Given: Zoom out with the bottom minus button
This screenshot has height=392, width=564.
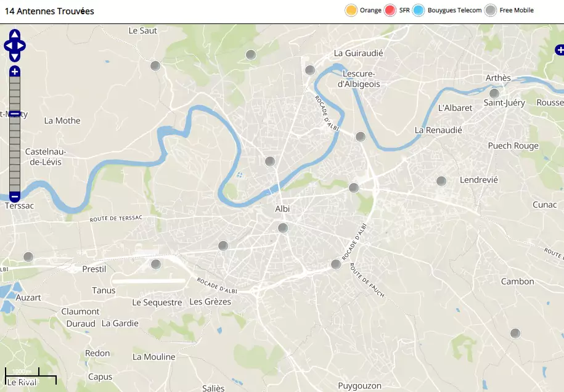Looking at the screenshot, I should coord(15,197).
